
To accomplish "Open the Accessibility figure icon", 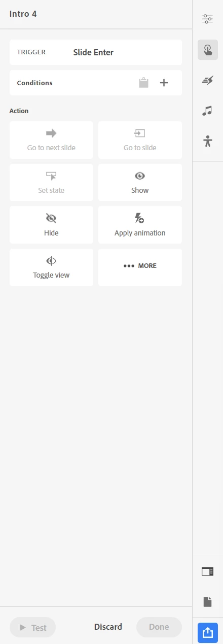I will point(207,141).
